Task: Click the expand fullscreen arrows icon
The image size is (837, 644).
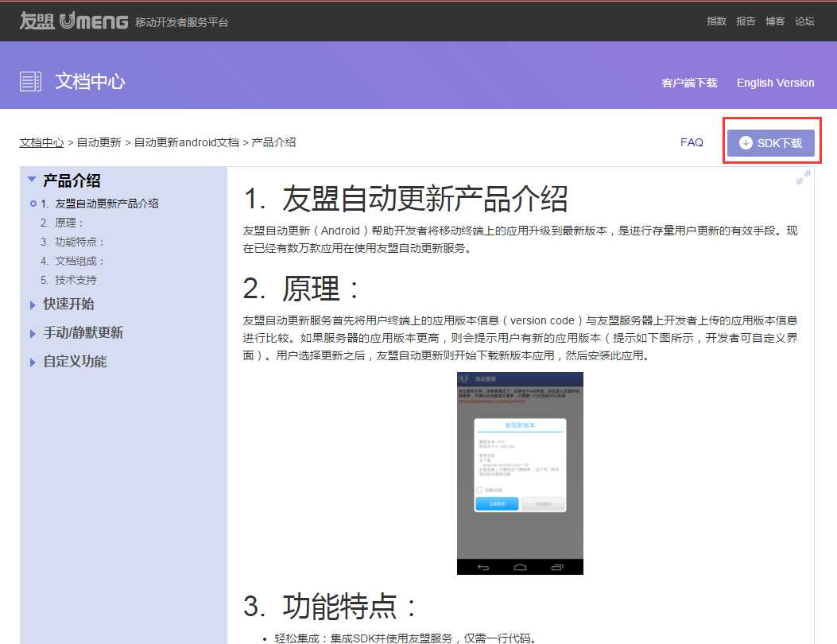Action: coord(804,177)
